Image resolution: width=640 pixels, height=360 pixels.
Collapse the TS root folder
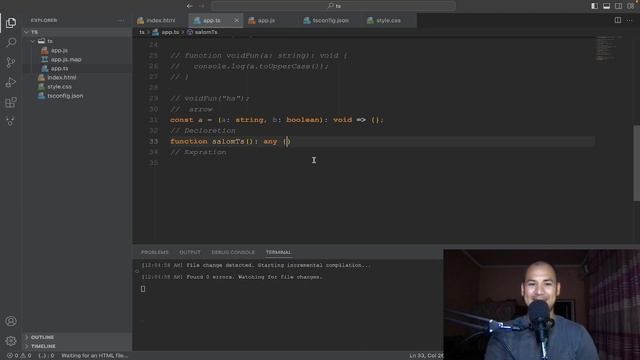coord(27,32)
